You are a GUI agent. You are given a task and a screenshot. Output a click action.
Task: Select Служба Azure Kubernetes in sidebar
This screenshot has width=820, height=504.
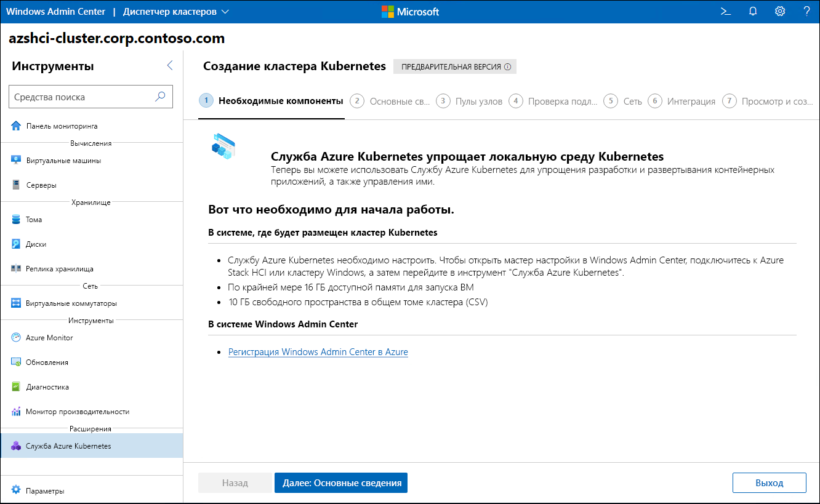pos(92,446)
